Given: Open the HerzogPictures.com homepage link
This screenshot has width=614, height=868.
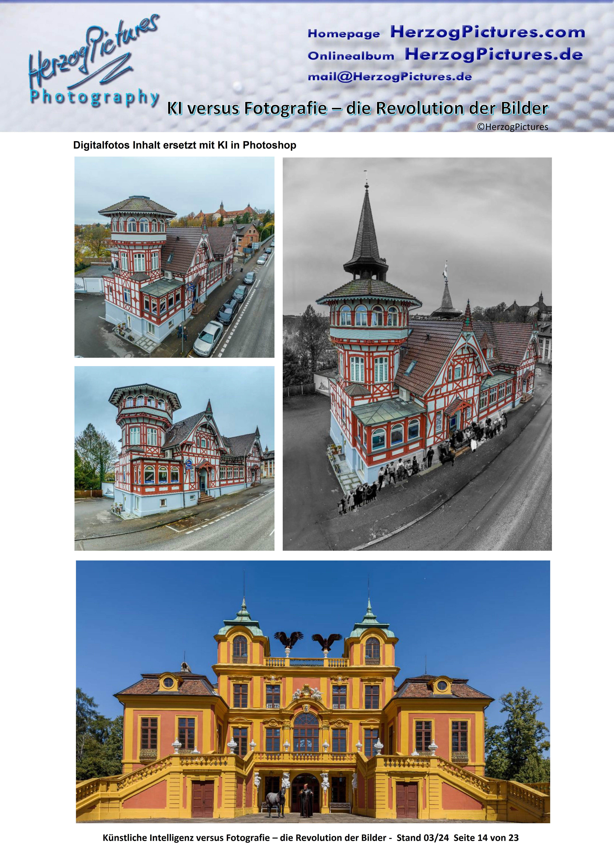Looking at the screenshot, I should [488, 32].
